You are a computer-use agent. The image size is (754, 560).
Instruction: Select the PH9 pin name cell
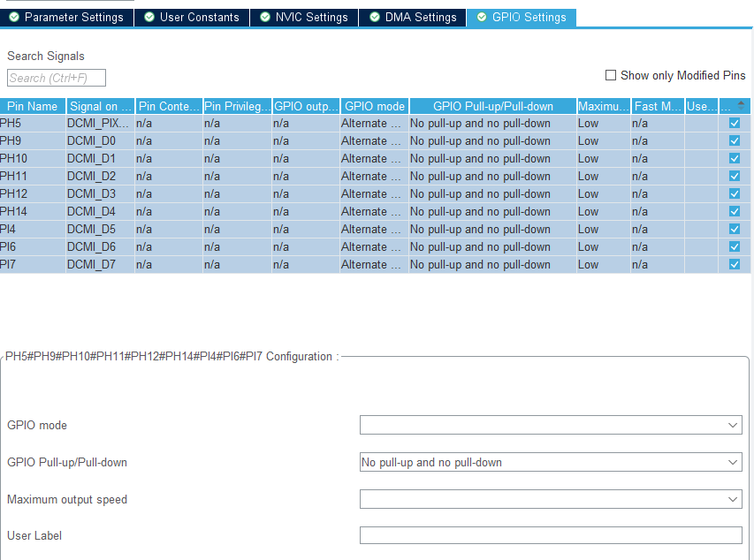click(32, 140)
